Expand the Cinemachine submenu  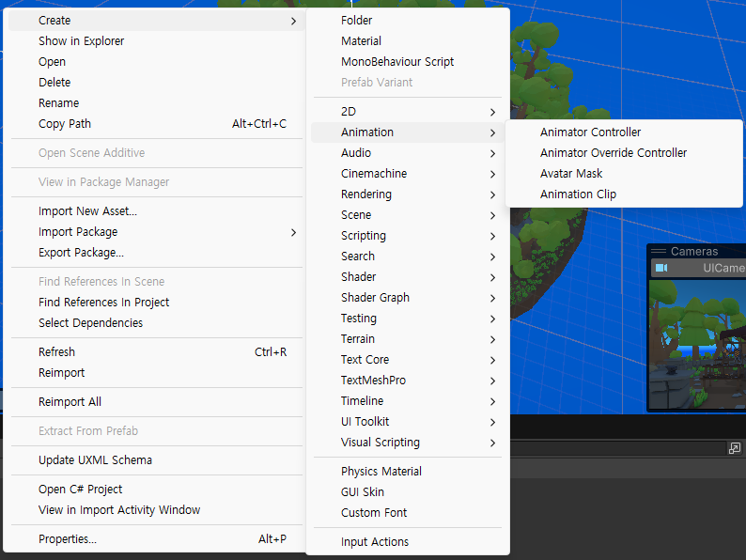pos(408,174)
